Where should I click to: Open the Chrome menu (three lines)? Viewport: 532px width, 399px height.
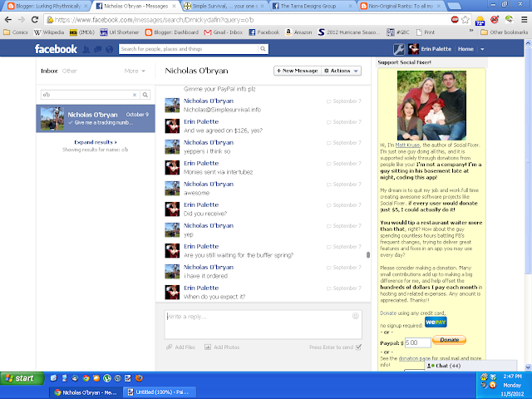click(525, 20)
